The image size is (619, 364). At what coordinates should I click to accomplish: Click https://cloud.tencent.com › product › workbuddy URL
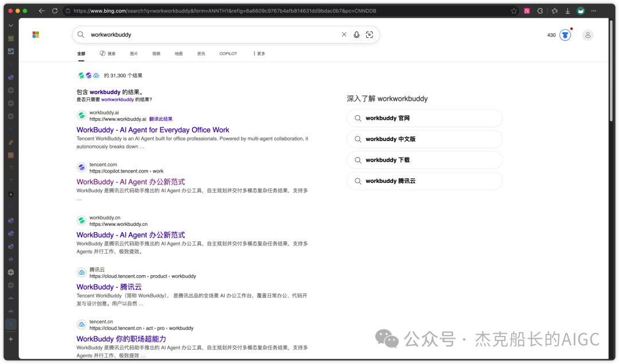coord(143,276)
